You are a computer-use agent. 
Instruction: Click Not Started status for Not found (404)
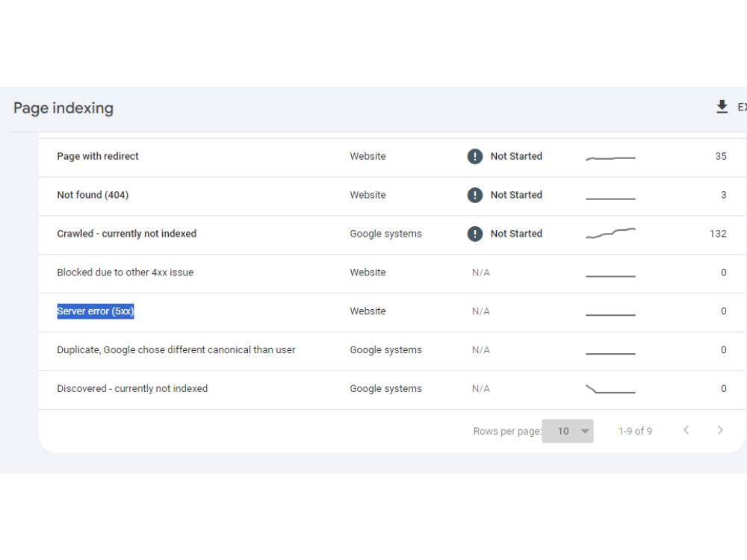pos(516,195)
